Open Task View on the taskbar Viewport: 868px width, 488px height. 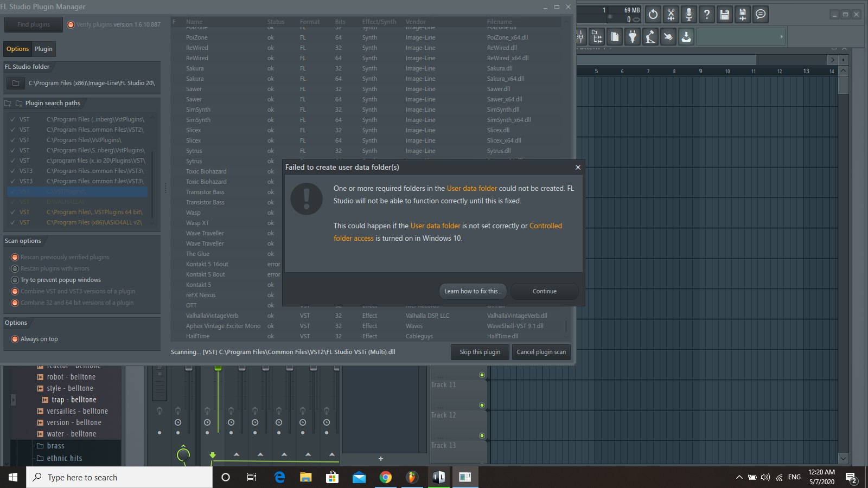(x=252, y=477)
